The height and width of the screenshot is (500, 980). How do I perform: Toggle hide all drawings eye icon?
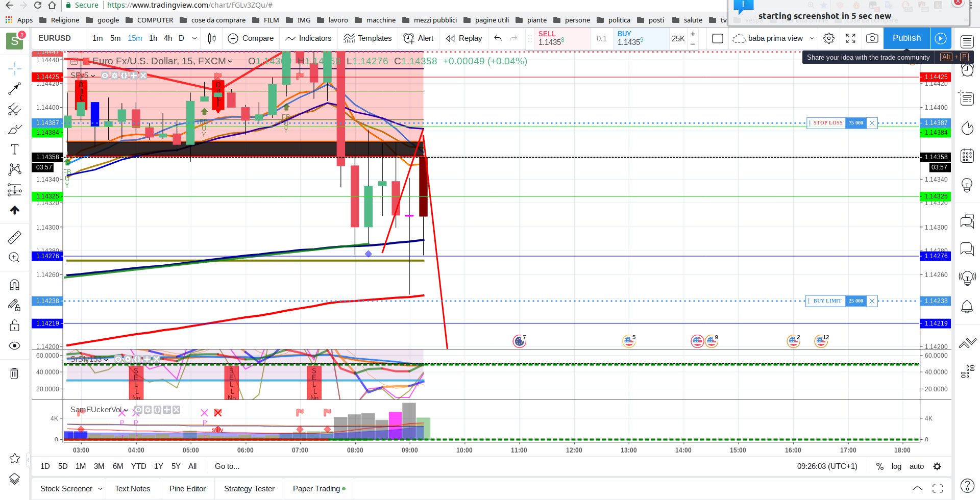click(x=15, y=346)
